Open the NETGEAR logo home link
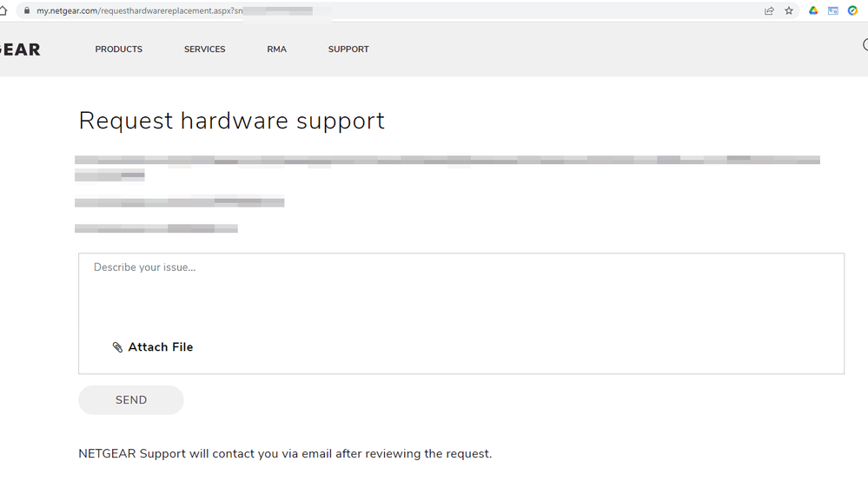Viewport: 868px width, 481px height. click(19, 49)
